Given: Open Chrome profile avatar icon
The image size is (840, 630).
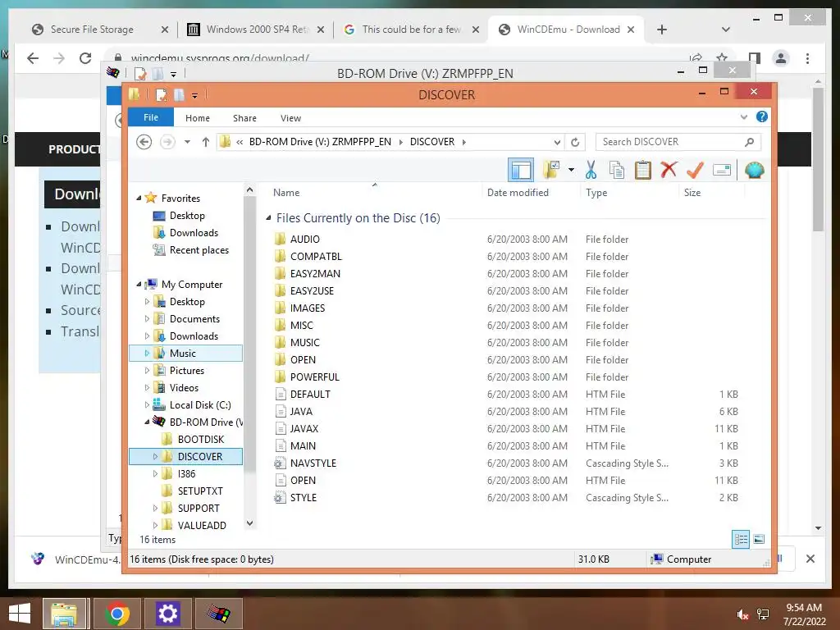Looking at the screenshot, I should click(x=781, y=58).
